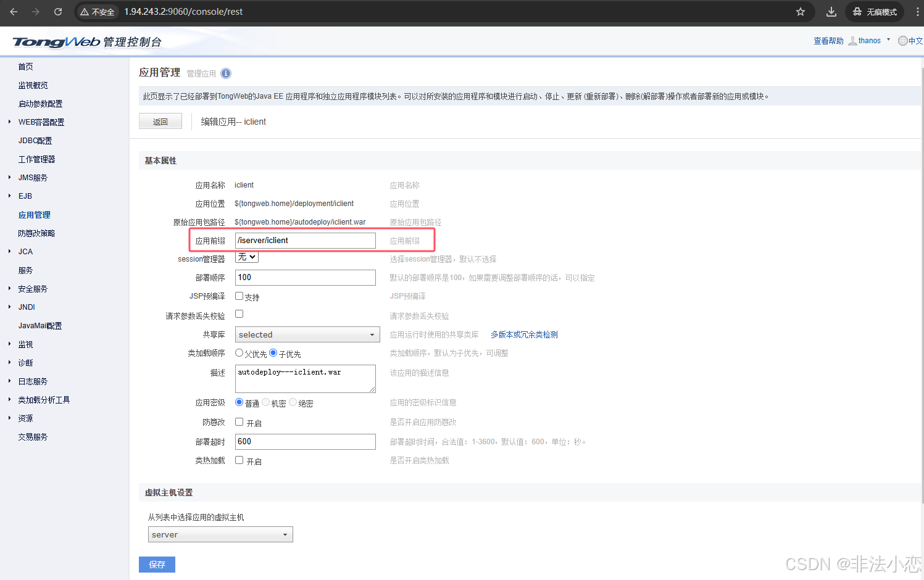Click the browser address bar URL
This screenshot has height=580, width=924.
tap(183, 12)
